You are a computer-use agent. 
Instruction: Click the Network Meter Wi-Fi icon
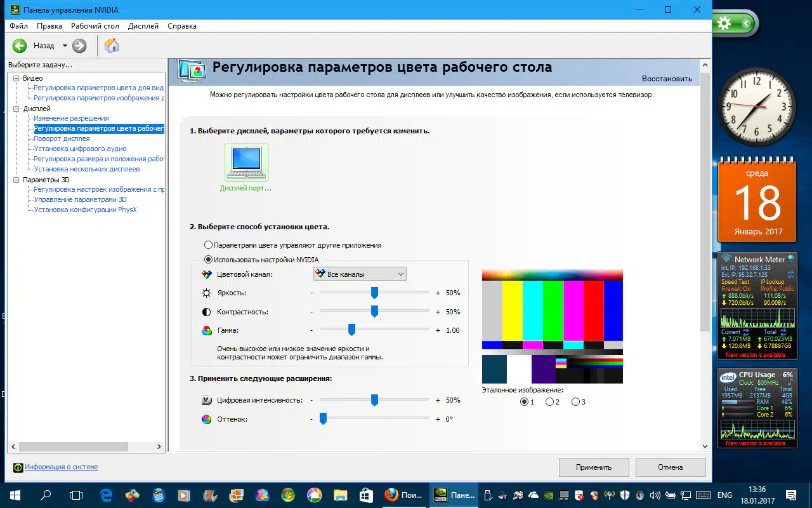coord(726,258)
